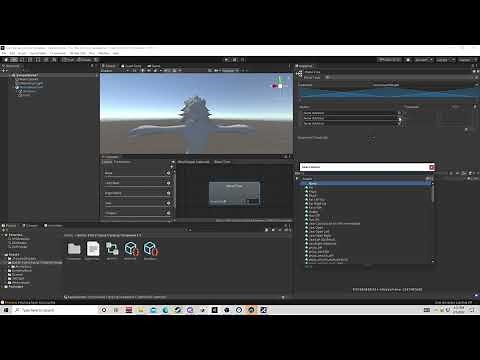The width and height of the screenshot is (480, 360).
Task: Toggle the Pivot/Center handle position button
Action: click(68, 60)
